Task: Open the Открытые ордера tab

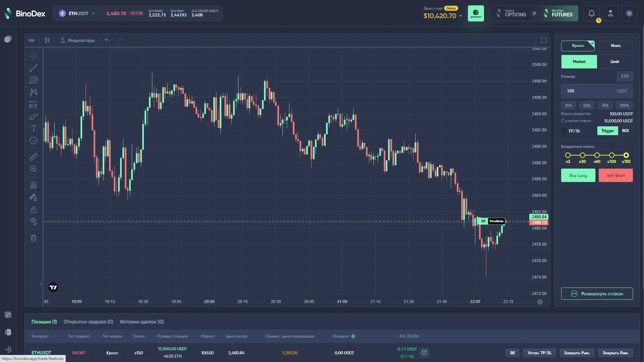Action: point(88,322)
